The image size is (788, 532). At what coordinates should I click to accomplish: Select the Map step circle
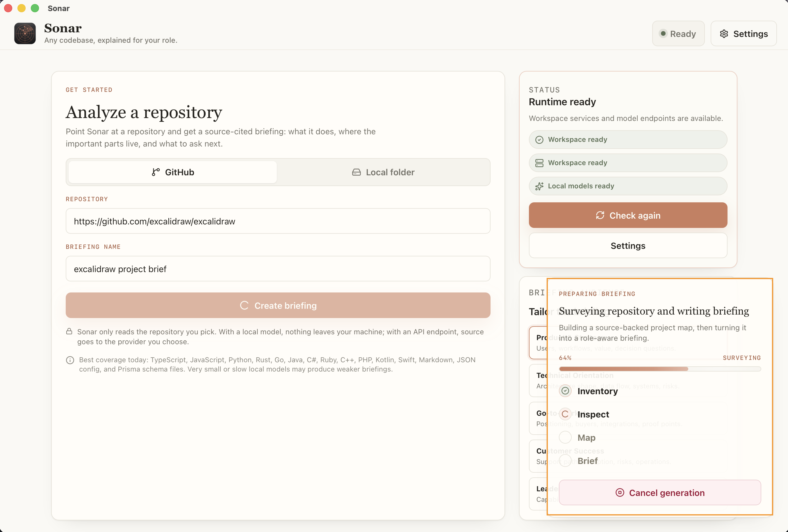565,437
